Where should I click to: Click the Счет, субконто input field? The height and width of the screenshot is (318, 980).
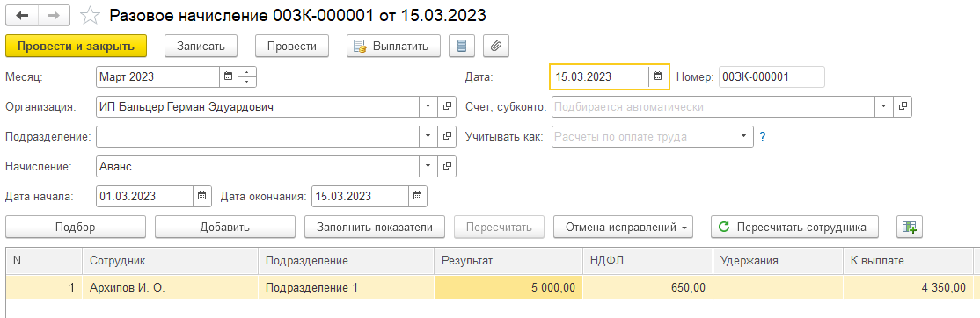click(713, 106)
